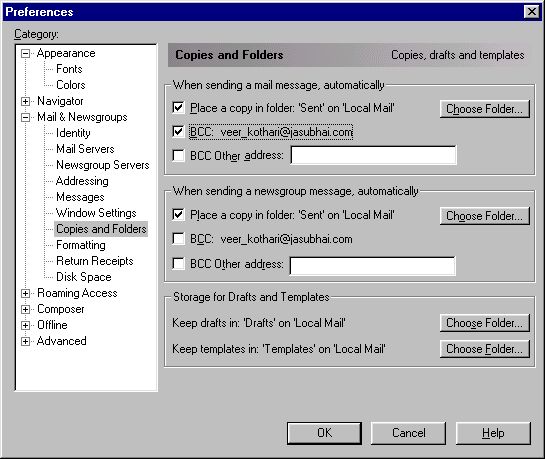
Task: Expand the Navigator category
Action: click(x=25, y=101)
